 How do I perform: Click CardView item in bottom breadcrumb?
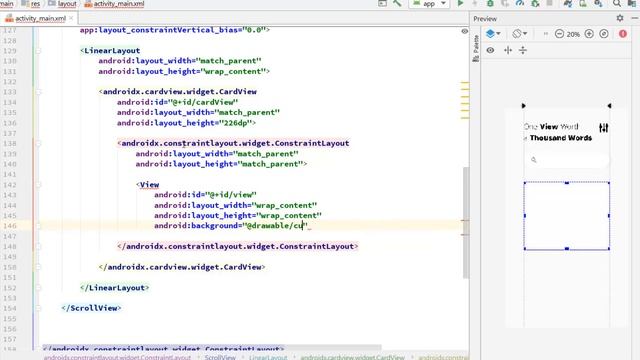pos(352,357)
